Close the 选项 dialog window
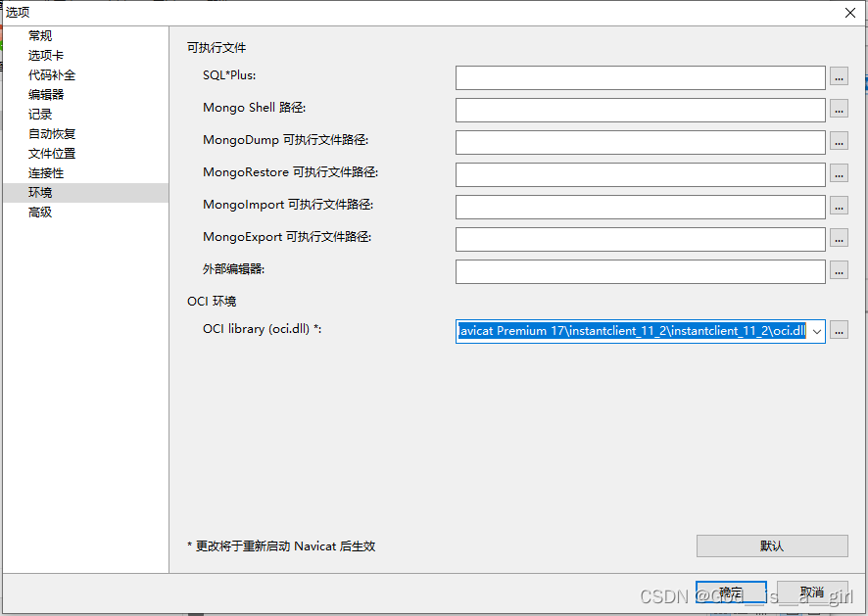 click(850, 13)
